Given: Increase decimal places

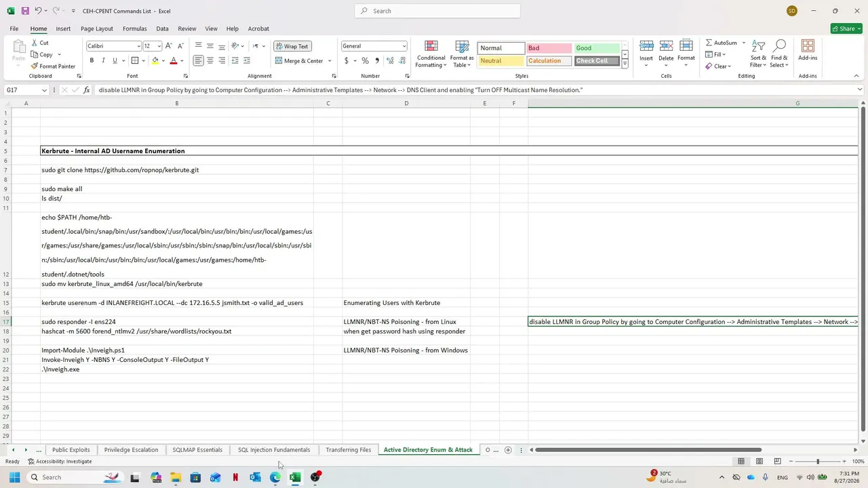Looking at the screenshot, I should pyautogui.click(x=390, y=60).
